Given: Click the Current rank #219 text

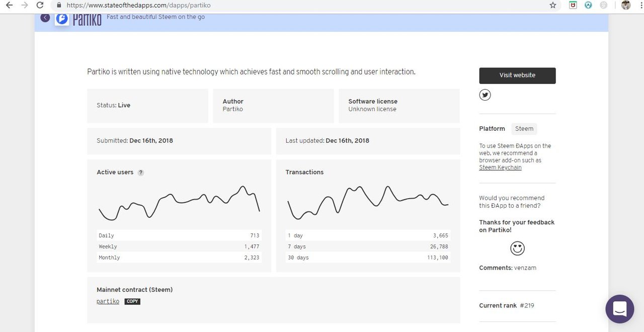Looking at the screenshot, I should [x=507, y=306].
